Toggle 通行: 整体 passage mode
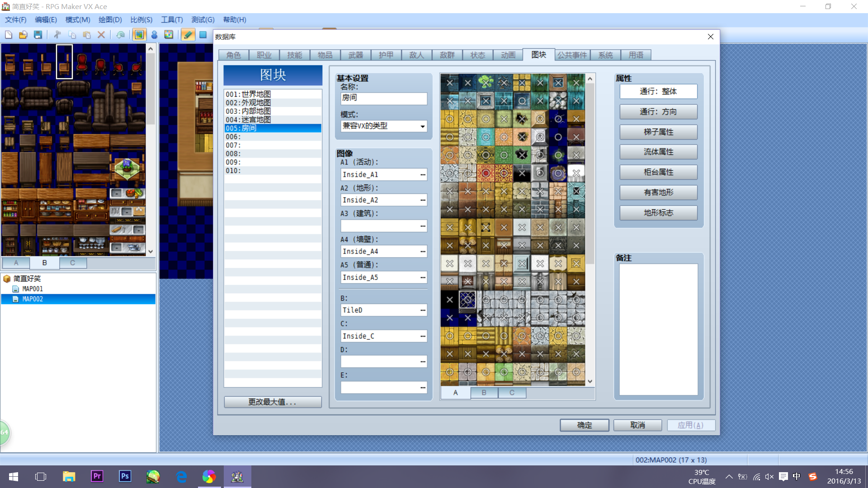The width and height of the screenshot is (868, 488). [x=658, y=91]
